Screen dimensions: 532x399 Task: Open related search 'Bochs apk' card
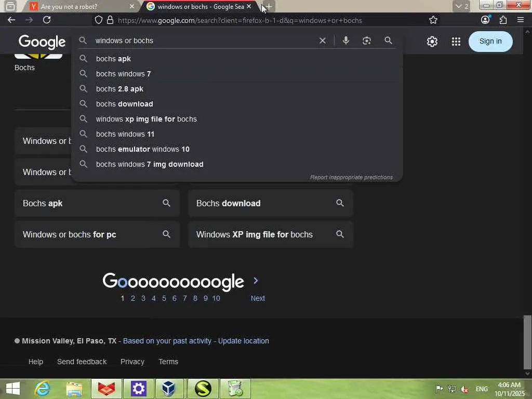click(x=97, y=203)
